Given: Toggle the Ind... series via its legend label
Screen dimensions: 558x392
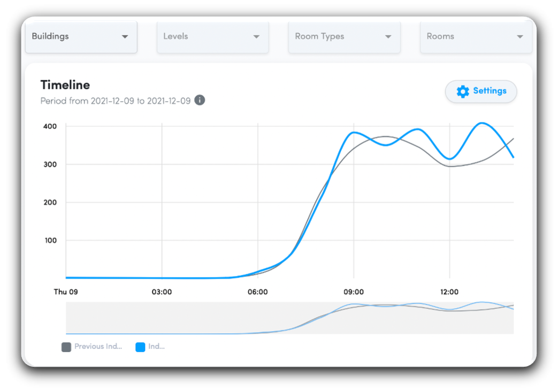Looking at the screenshot, I should (156, 347).
